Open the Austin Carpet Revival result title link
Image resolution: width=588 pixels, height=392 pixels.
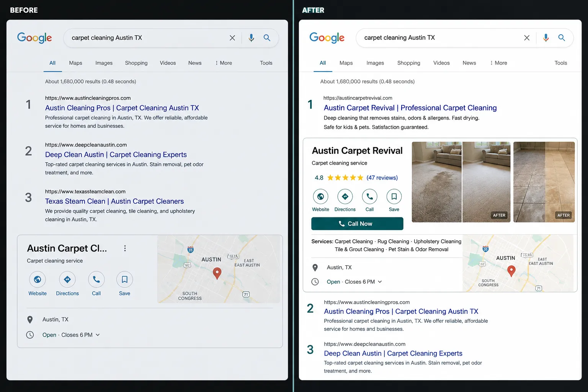click(x=410, y=108)
